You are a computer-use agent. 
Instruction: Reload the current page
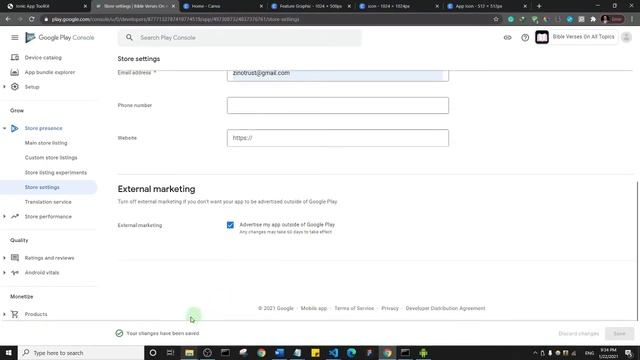(31, 19)
